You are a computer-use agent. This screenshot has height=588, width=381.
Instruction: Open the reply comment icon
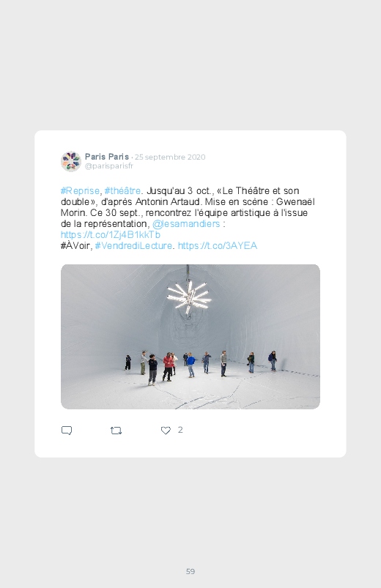click(67, 431)
